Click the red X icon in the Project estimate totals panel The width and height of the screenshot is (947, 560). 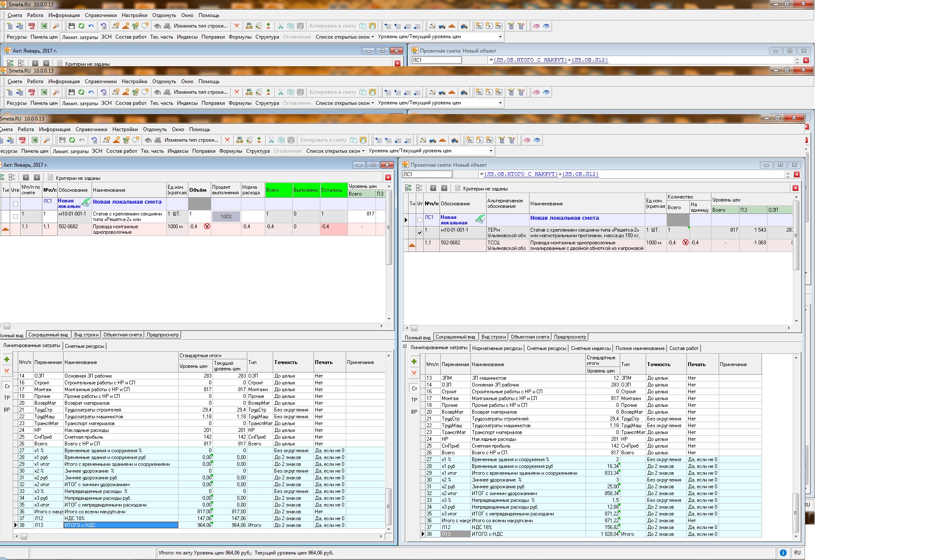point(414,373)
